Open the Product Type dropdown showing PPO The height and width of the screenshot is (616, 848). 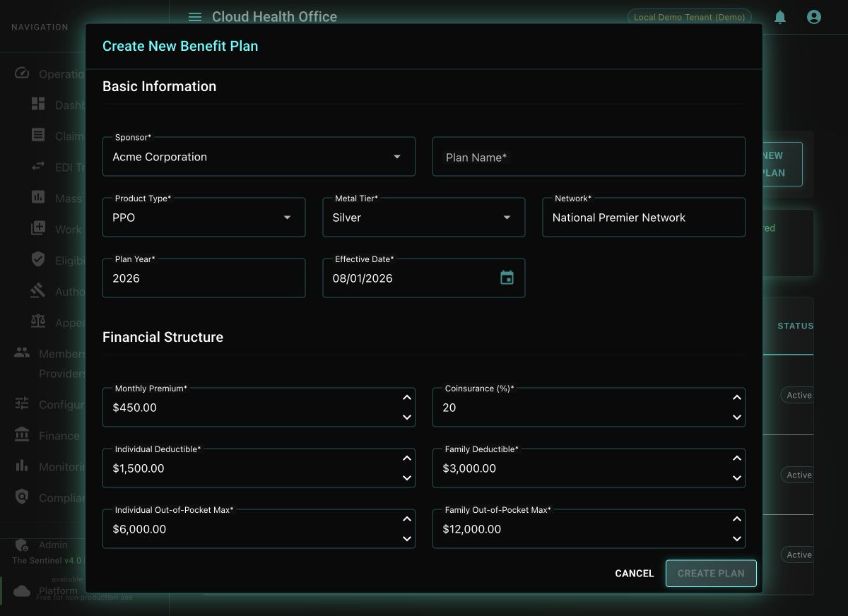(204, 218)
